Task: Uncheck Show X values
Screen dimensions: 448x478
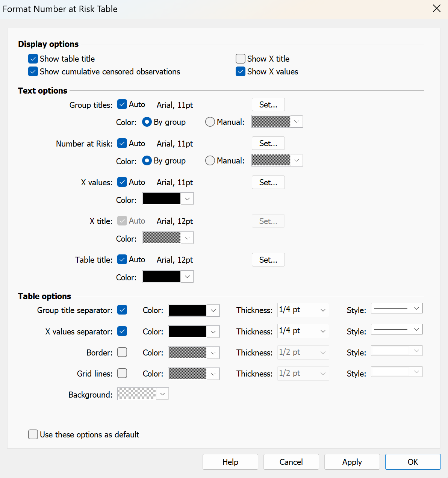Action: point(240,71)
